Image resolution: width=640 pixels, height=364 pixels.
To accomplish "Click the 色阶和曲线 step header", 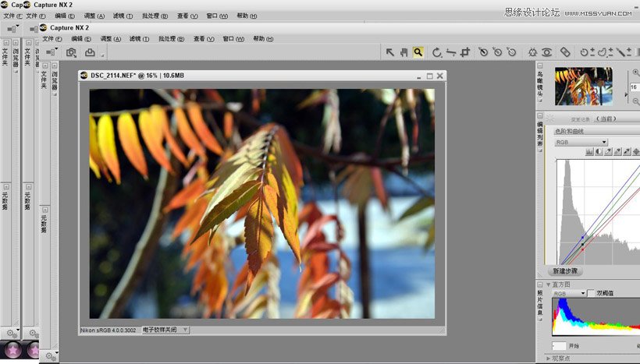I will [596, 131].
